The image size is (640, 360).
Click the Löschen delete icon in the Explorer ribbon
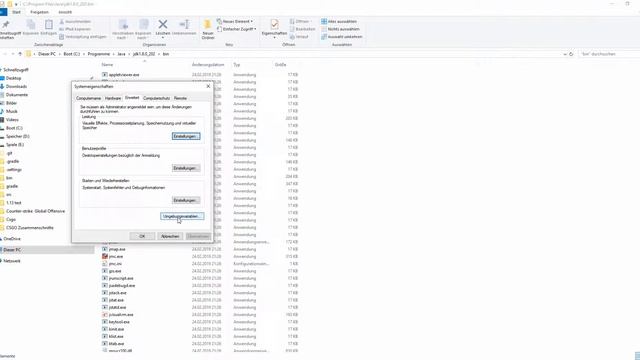163,25
